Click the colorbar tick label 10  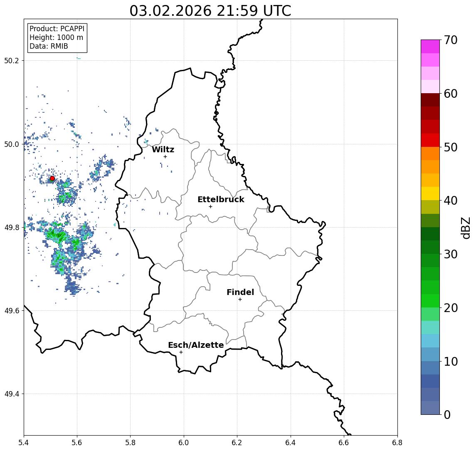point(451,362)
